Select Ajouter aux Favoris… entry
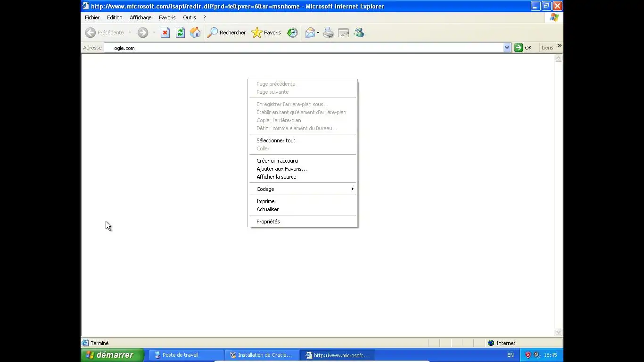644x362 pixels. pos(302,169)
